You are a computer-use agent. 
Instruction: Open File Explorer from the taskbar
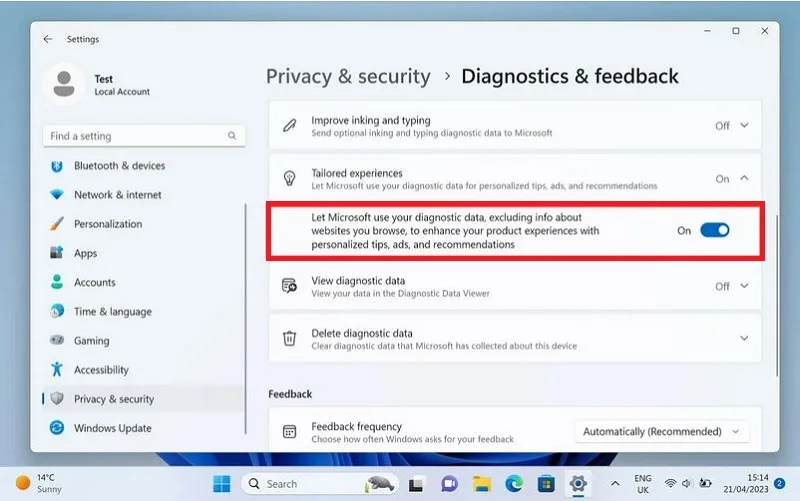point(482,484)
